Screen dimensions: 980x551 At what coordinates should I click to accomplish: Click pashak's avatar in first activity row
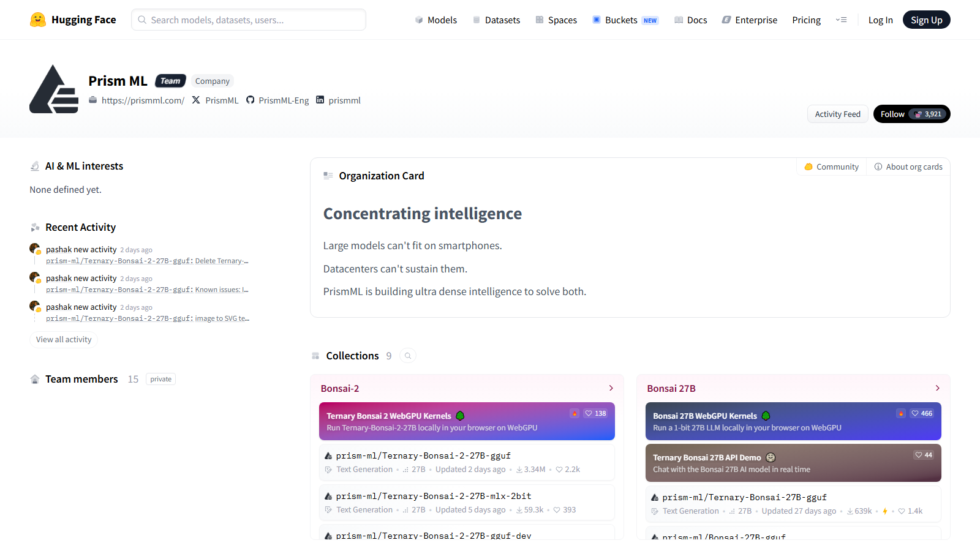35,249
